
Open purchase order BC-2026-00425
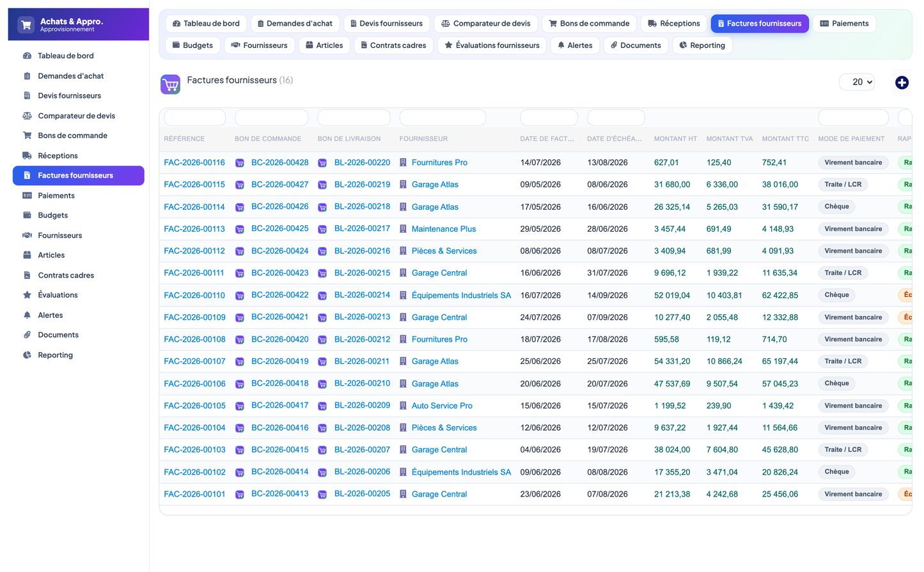(x=279, y=228)
